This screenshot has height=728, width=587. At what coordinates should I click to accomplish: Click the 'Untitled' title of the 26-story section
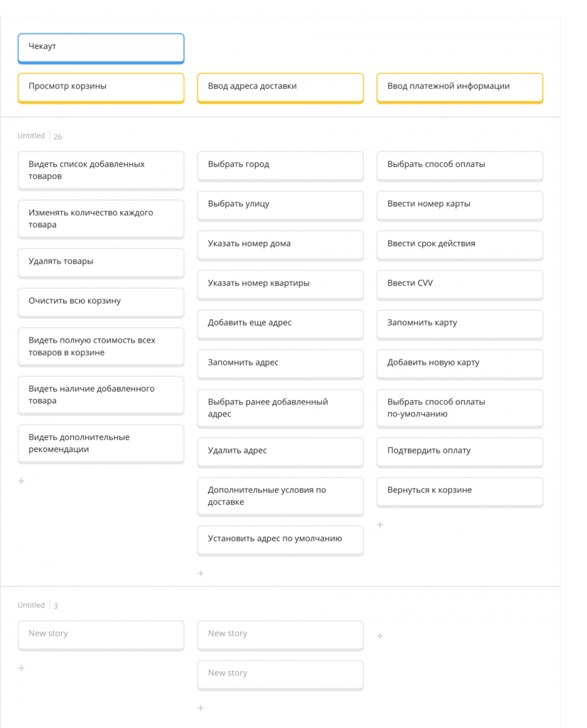point(31,136)
